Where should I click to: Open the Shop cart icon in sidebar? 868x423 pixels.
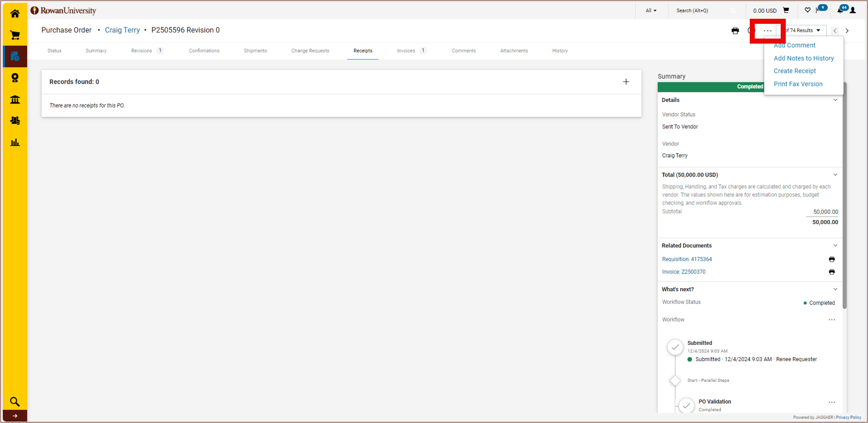click(x=15, y=36)
